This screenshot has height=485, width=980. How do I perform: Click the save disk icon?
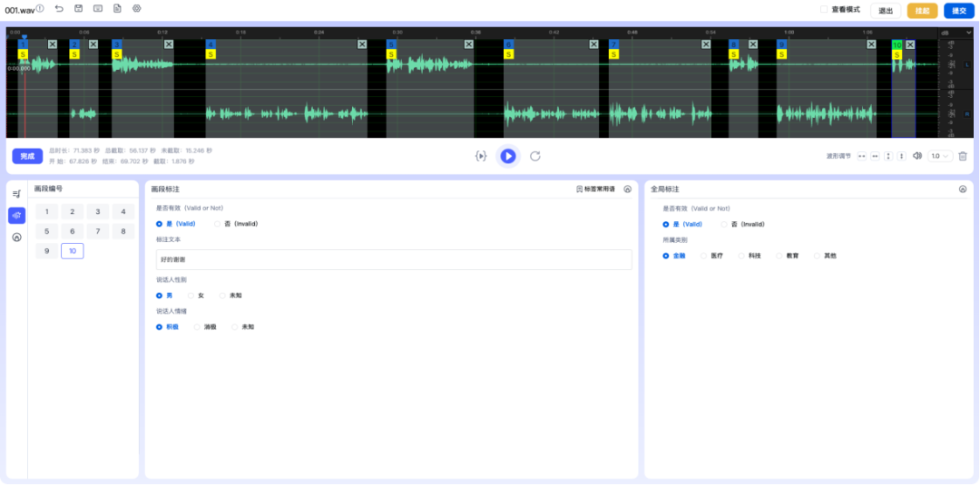(79, 8)
